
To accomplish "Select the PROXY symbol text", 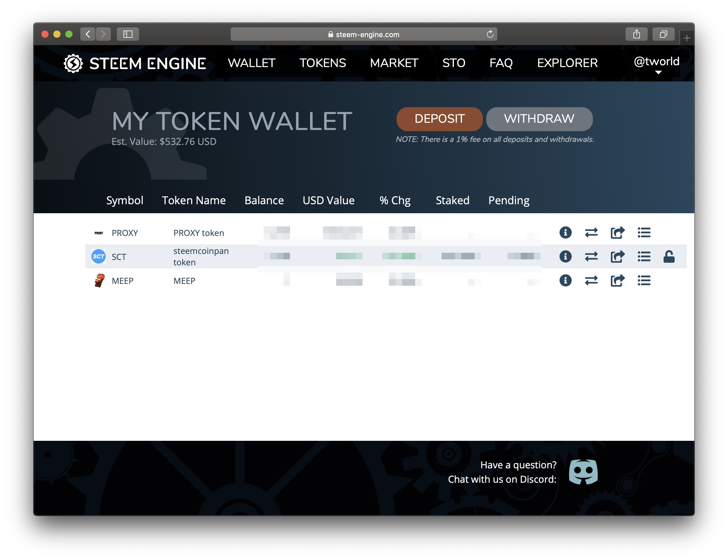I will (125, 233).
